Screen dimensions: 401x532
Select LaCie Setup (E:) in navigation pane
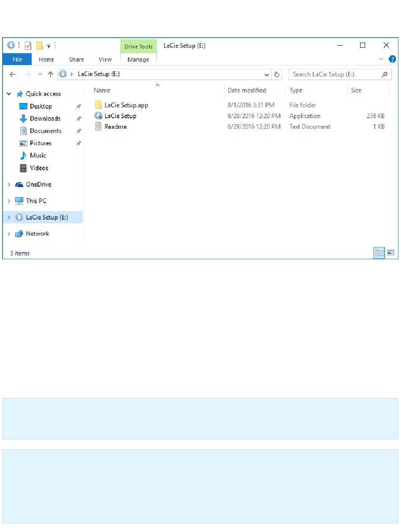(47, 217)
